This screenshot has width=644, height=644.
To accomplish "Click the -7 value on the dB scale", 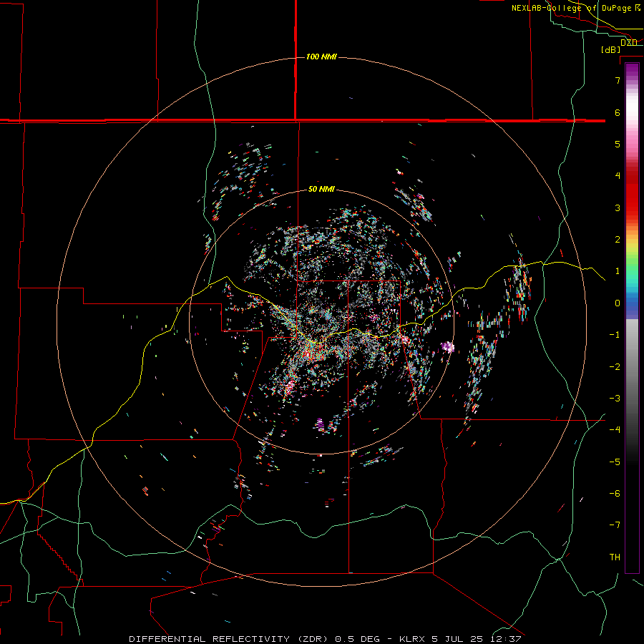I will click(615, 525).
